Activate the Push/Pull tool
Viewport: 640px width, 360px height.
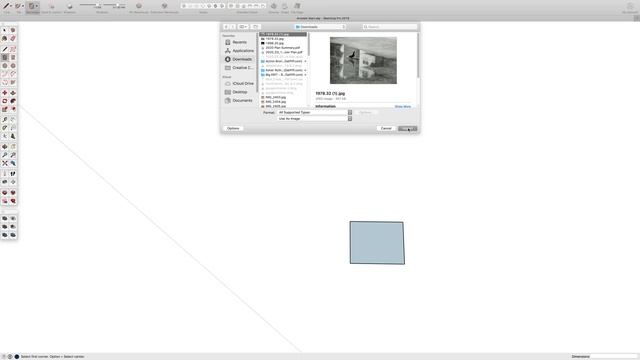pos(13,93)
